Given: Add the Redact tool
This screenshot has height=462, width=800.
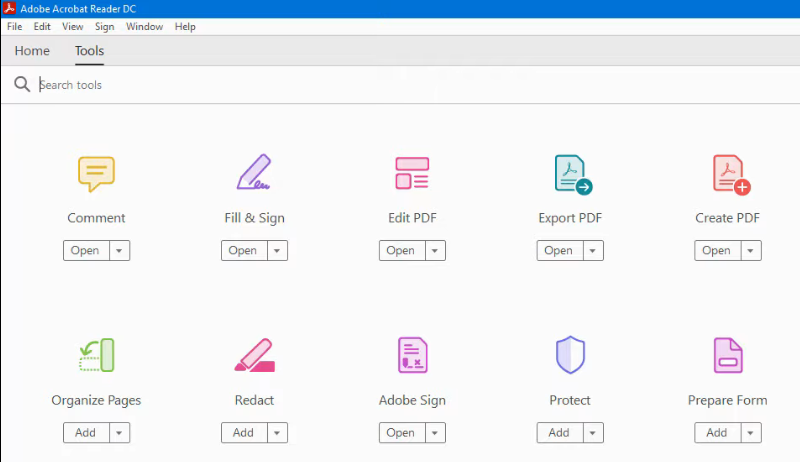Looking at the screenshot, I should 244,432.
